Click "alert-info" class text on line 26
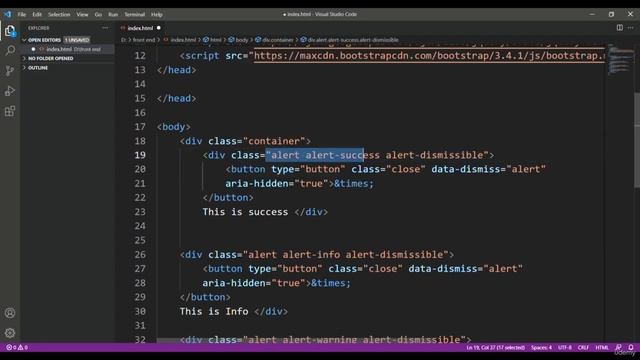 pyautogui.click(x=311, y=255)
